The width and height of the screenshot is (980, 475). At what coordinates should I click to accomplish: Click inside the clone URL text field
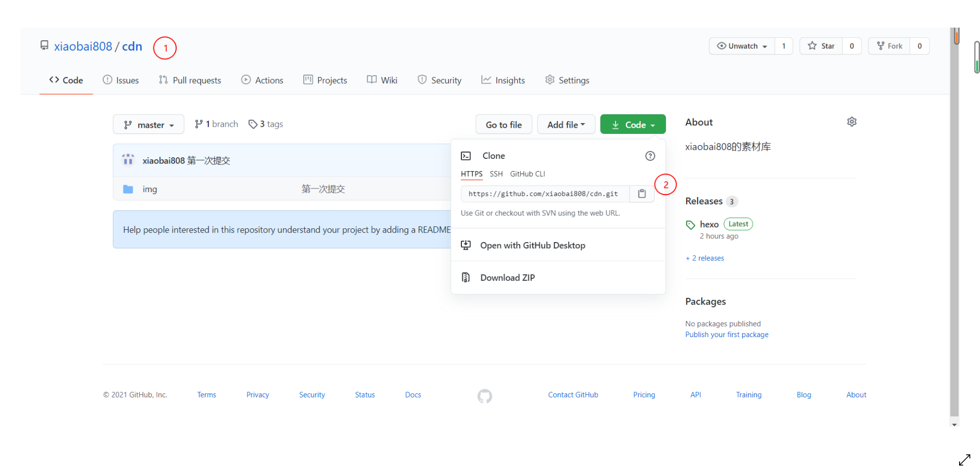tap(544, 194)
